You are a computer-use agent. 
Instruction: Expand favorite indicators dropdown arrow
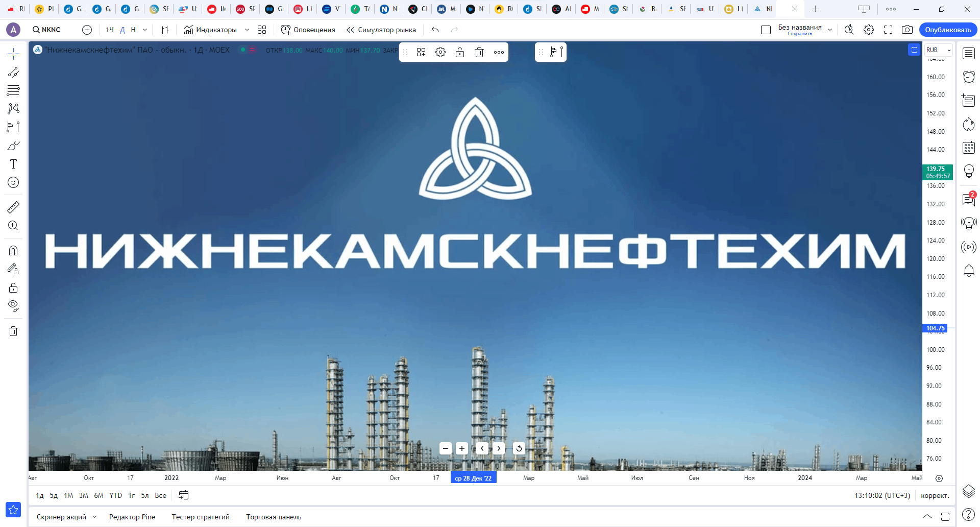pyautogui.click(x=247, y=30)
